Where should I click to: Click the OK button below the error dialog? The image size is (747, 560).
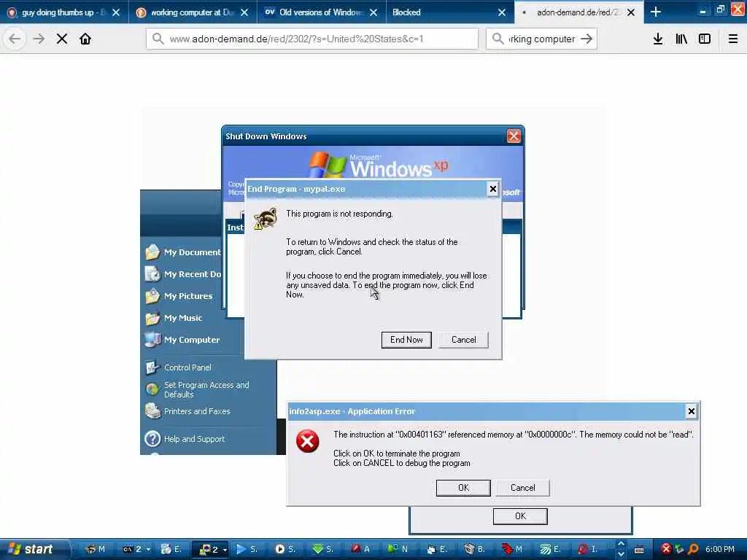[x=520, y=516]
